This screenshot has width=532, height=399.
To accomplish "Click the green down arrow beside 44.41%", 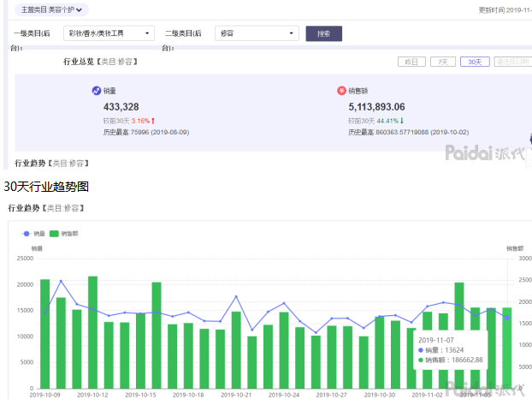I will 402,121.
